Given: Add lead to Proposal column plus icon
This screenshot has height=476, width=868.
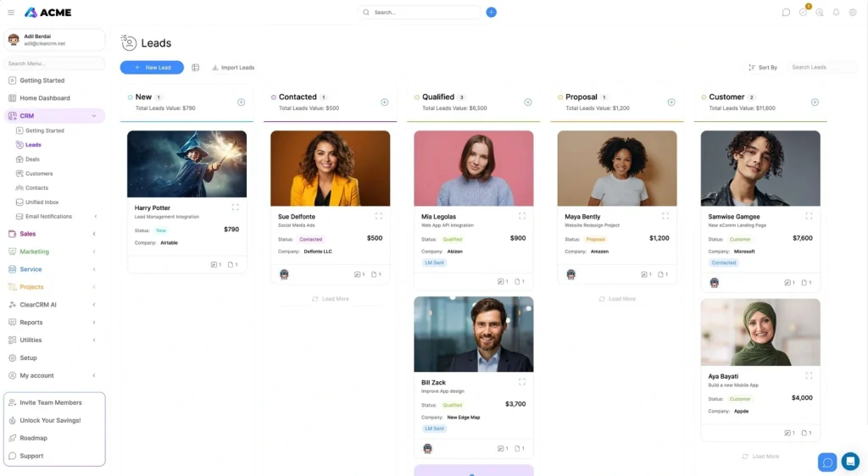Looking at the screenshot, I should click(671, 102).
